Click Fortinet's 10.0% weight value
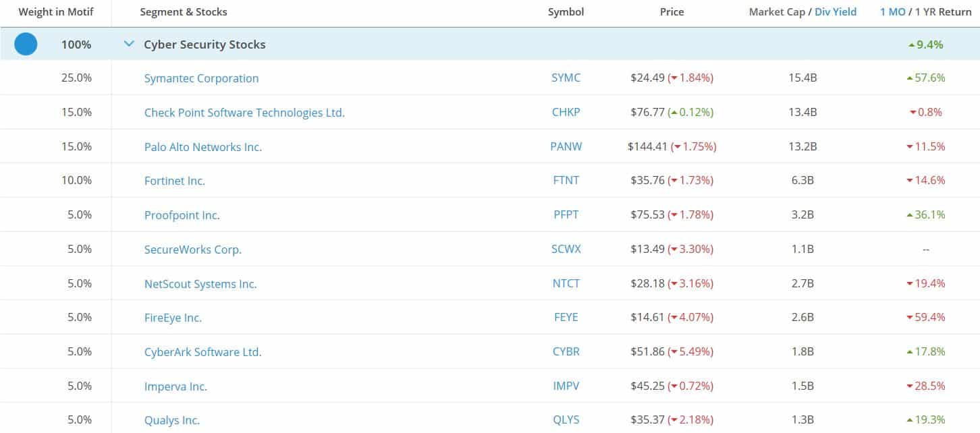The height and width of the screenshot is (433, 980). 76,180
